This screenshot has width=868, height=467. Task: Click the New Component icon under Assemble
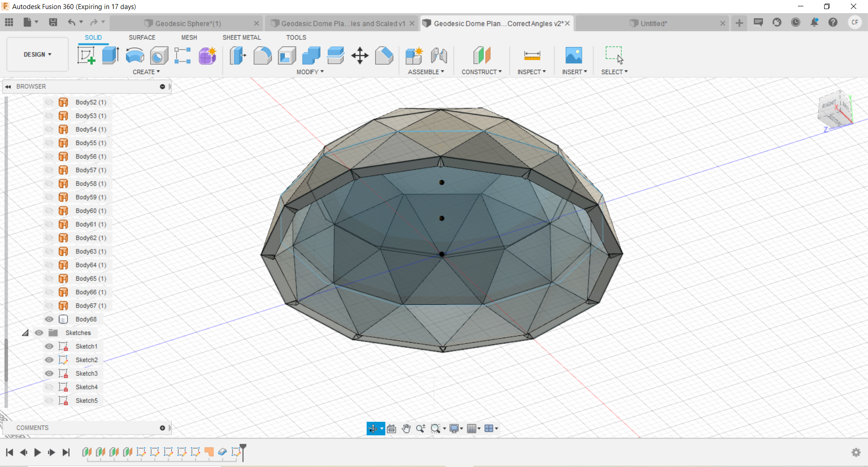pyautogui.click(x=414, y=55)
